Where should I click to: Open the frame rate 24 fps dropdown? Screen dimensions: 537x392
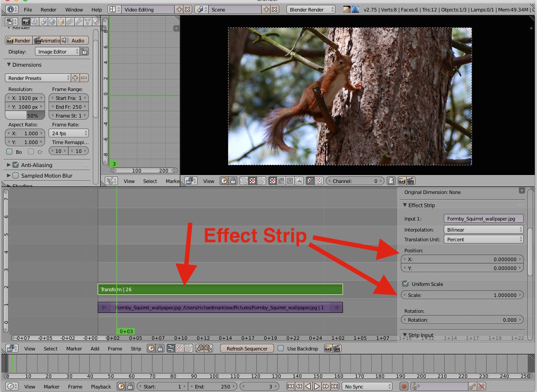pos(69,133)
